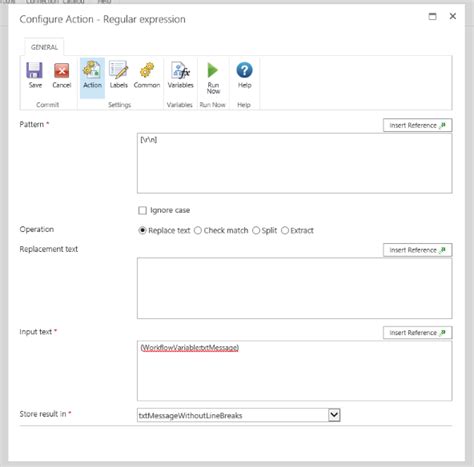Focus the Pattern text box
This screenshot has width=474, height=467.
pos(295,163)
